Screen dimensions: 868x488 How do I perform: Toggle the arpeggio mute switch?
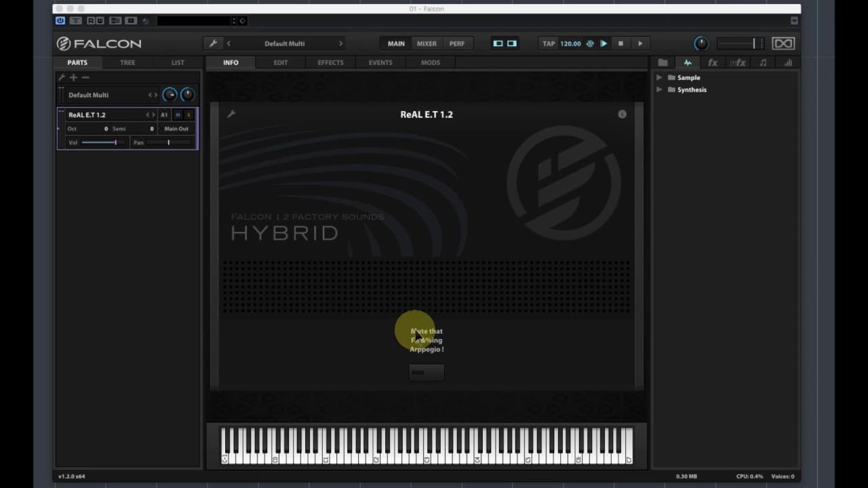click(x=427, y=372)
